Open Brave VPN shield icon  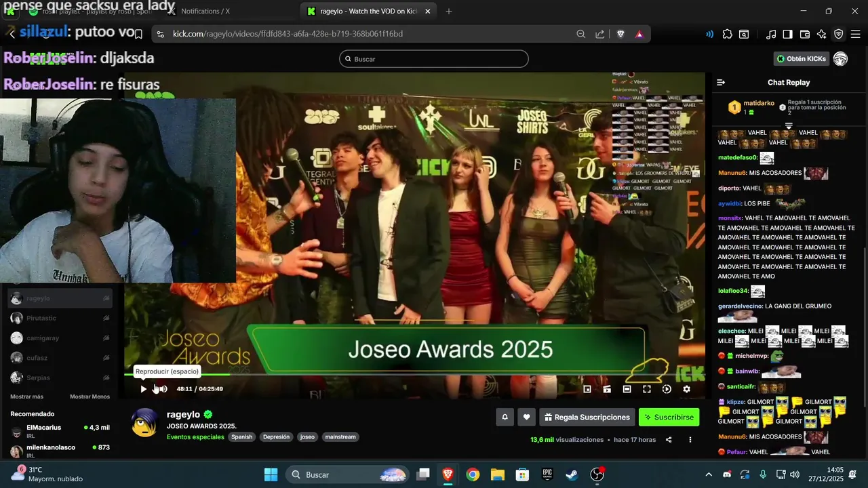(x=839, y=34)
